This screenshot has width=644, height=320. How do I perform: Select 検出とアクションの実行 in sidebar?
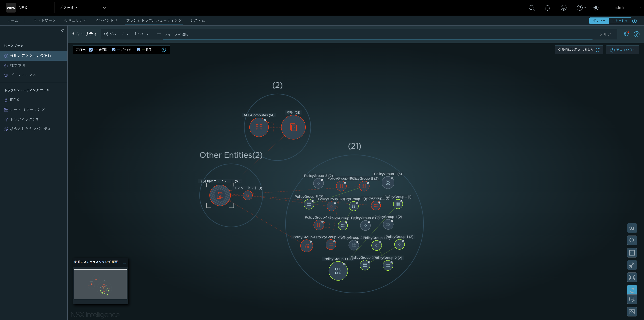coord(34,56)
